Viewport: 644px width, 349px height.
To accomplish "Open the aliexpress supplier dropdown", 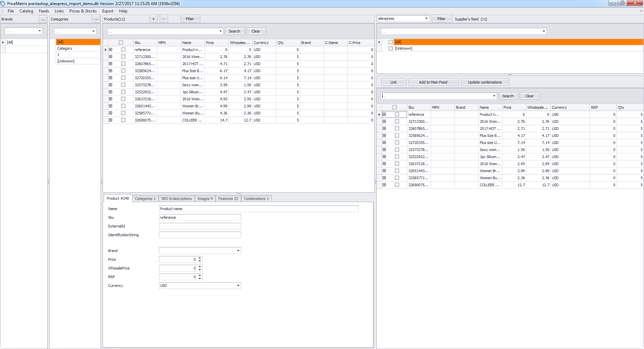I will tap(426, 18).
